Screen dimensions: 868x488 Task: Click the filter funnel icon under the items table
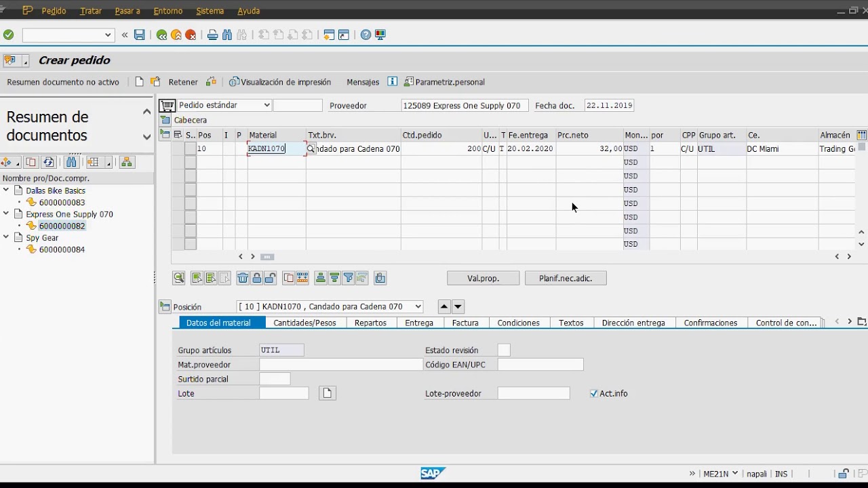point(349,278)
